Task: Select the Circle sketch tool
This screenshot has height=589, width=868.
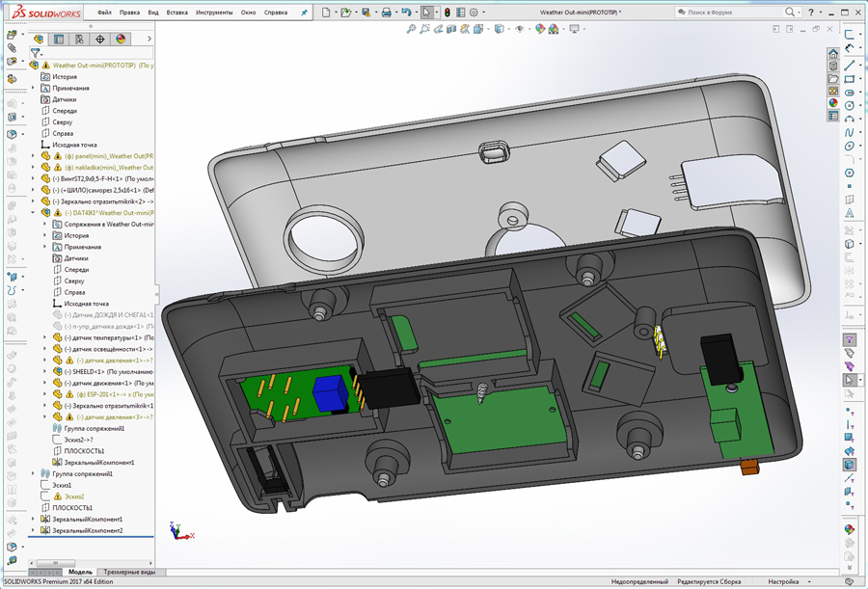Action: (849, 105)
